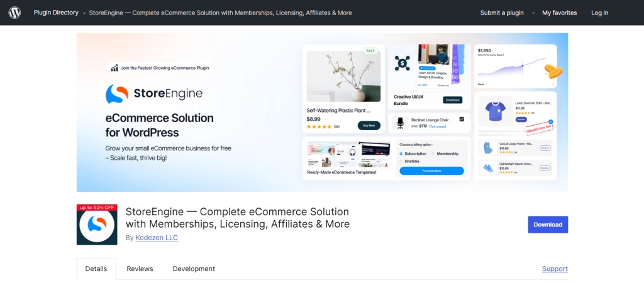Click the plugin title heading text

[237, 218]
